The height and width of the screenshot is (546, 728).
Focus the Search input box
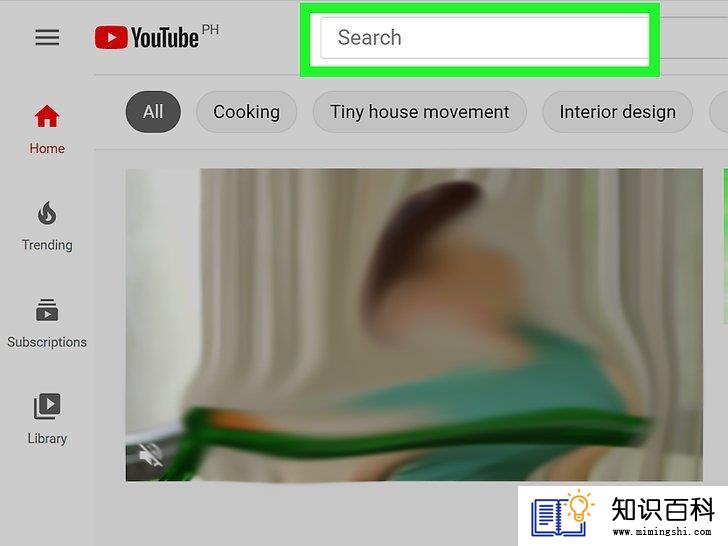tap(484, 38)
